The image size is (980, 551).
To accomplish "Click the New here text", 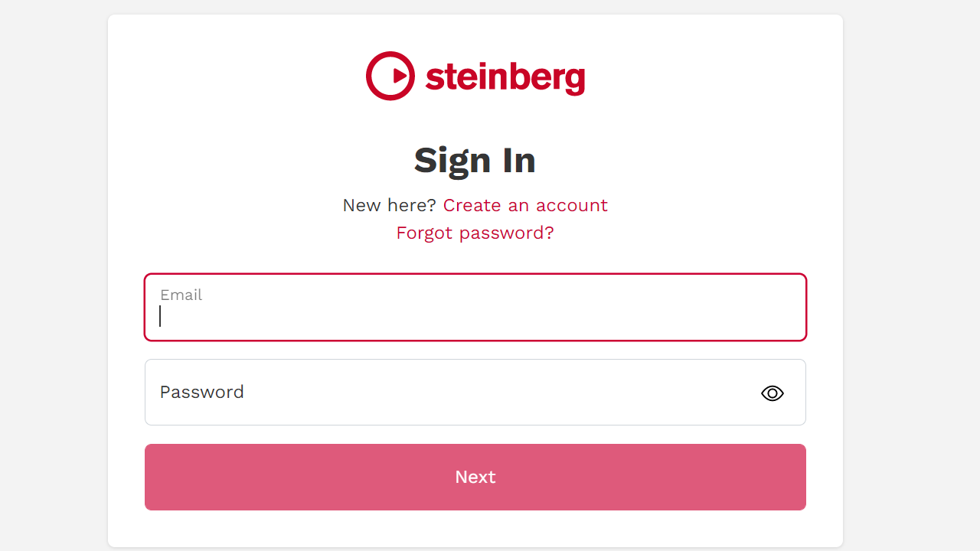I will point(387,205).
